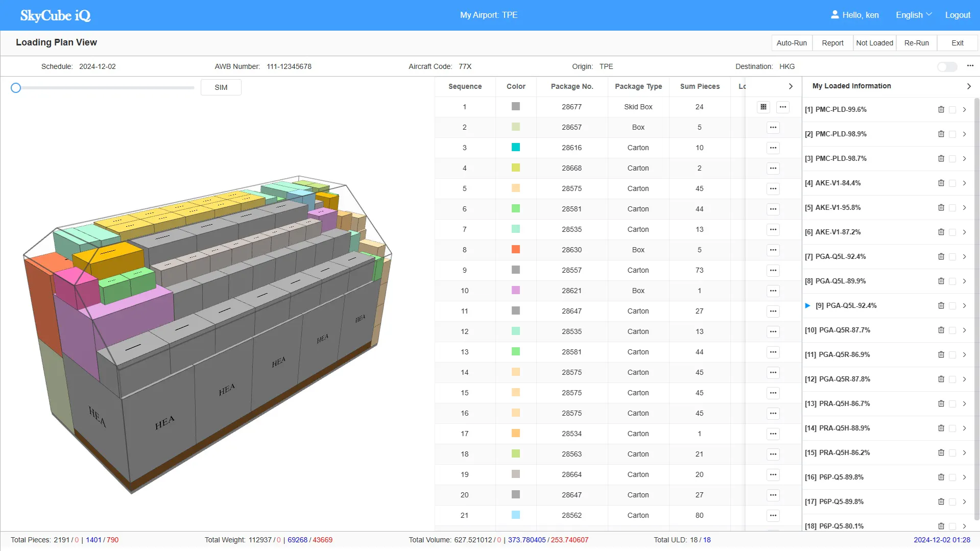Viewport: 980px width, 551px height.
Task: Check the box for PMC-PLD-98.9% entry
Action: pyautogui.click(x=952, y=134)
